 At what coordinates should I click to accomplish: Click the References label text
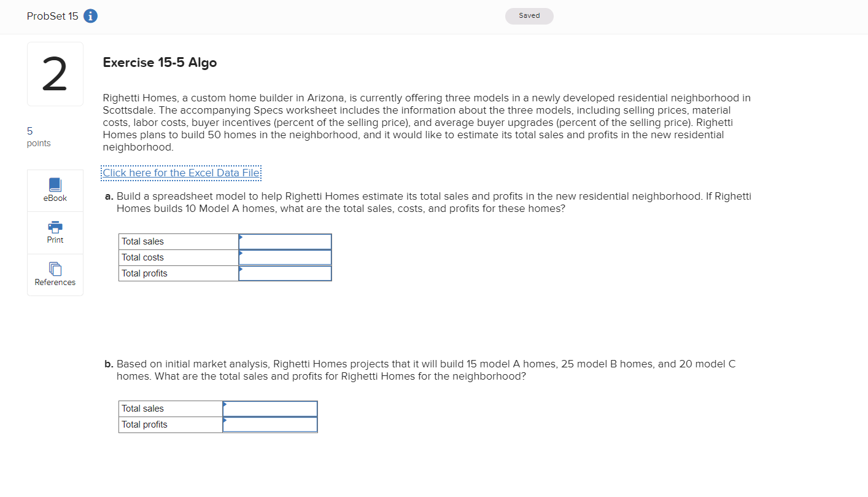pyautogui.click(x=55, y=282)
